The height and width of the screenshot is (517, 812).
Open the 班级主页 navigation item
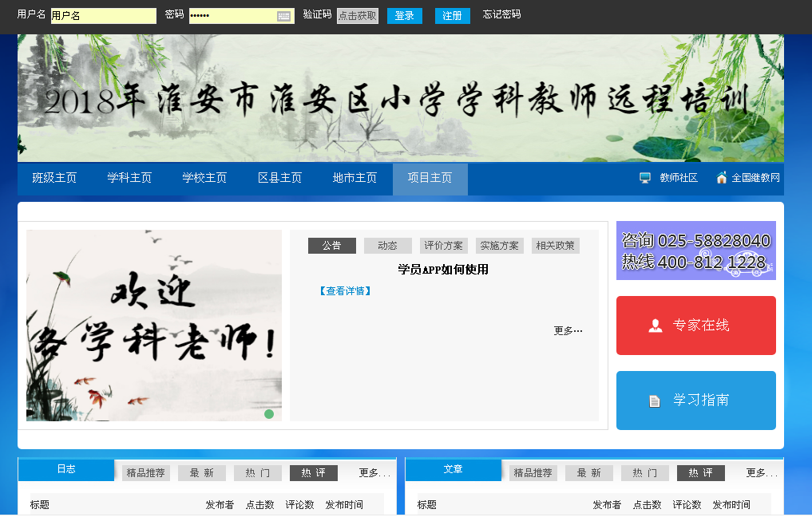pos(54,178)
